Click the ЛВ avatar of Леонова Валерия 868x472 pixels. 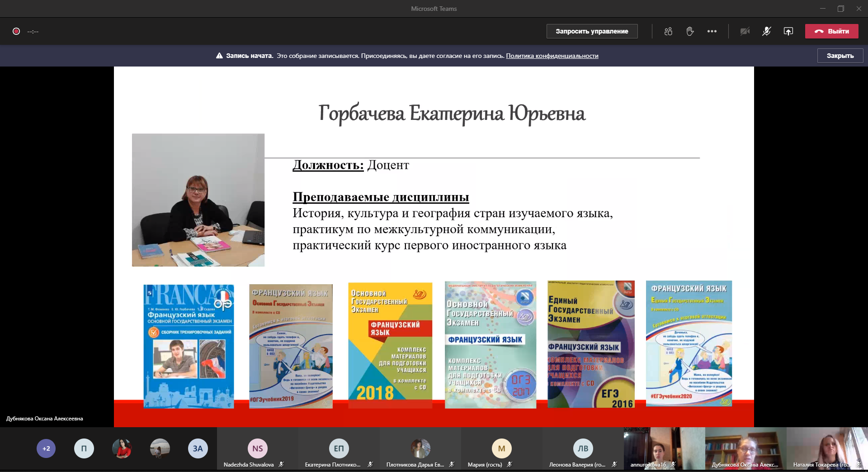tap(583, 448)
